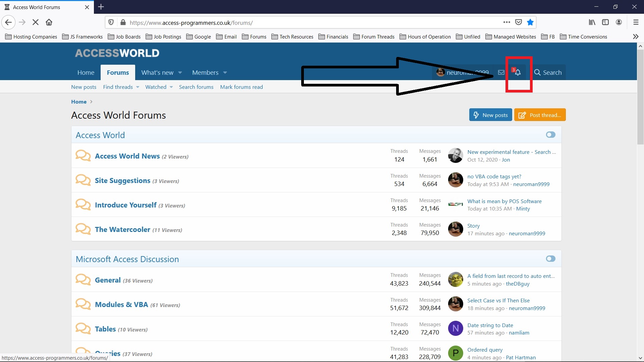Click the vertical page scrollbar thumb
The height and width of the screenshot is (362, 644).
click(640, 97)
